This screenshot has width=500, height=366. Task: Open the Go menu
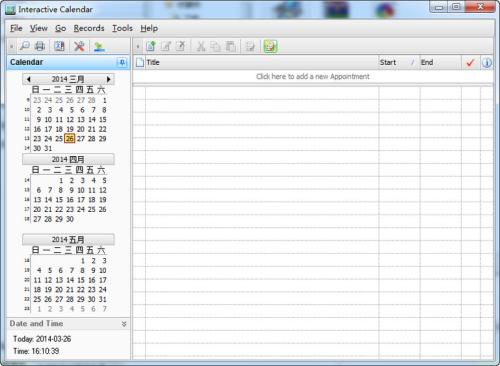[60, 28]
